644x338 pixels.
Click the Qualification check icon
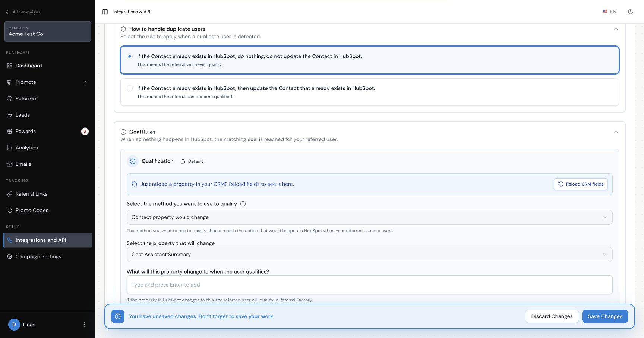coord(133,161)
